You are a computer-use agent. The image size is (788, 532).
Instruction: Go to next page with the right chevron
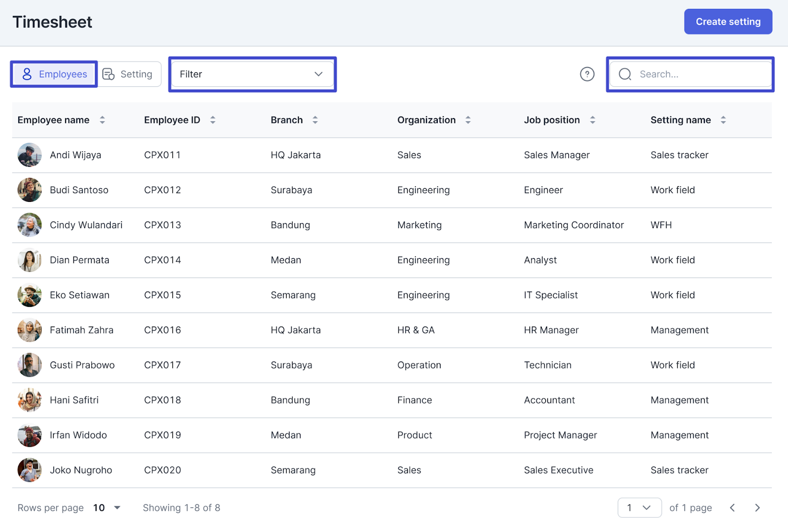click(x=757, y=507)
